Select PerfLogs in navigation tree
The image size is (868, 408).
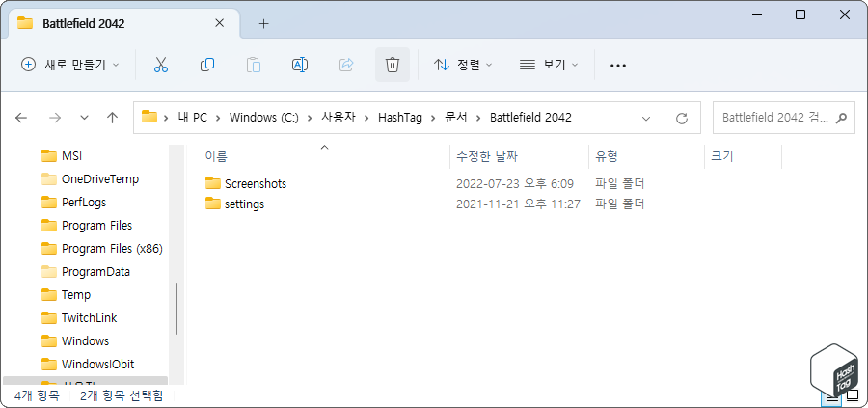pyautogui.click(x=84, y=202)
